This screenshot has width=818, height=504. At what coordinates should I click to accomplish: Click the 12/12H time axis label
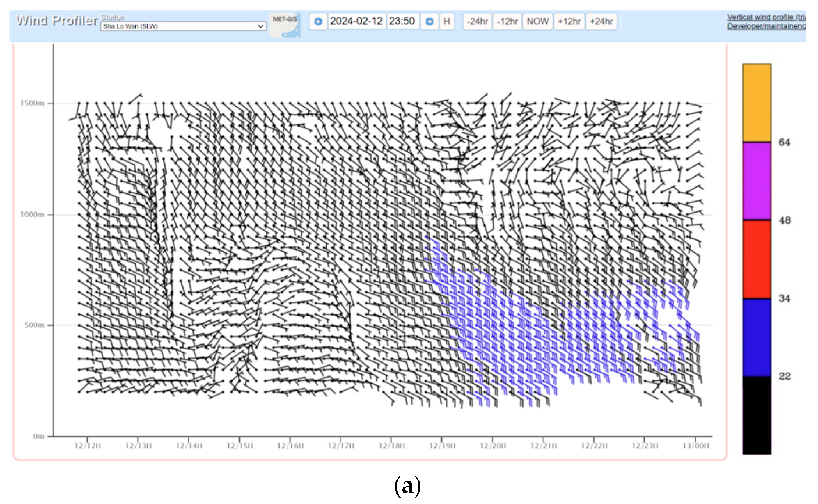88,446
